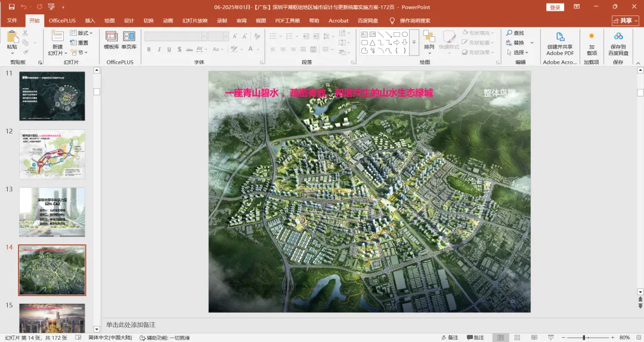644x342 pixels.
Task: Click Find (查找) button
Action: 515,33
